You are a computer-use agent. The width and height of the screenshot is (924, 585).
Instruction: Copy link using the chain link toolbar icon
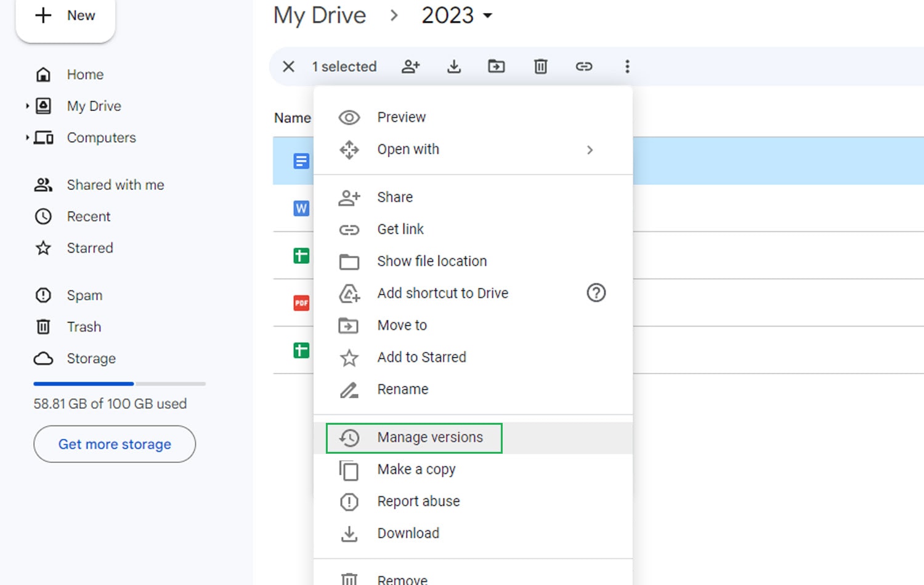coord(583,66)
